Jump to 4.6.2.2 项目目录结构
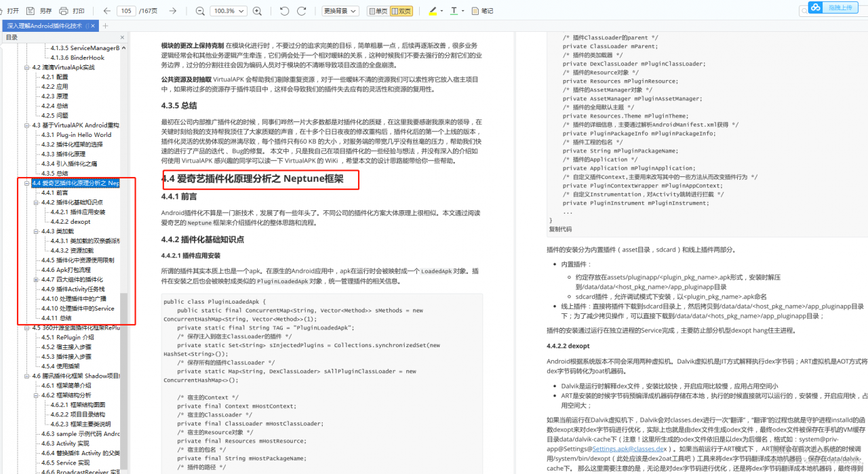868x474 pixels. [x=78, y=414]
